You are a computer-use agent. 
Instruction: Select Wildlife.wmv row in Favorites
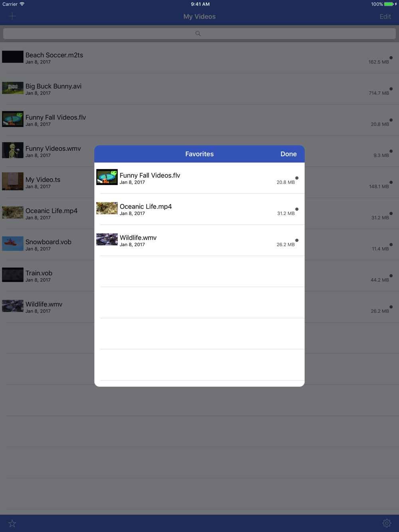pyautogui.click(x=199, y=240)
